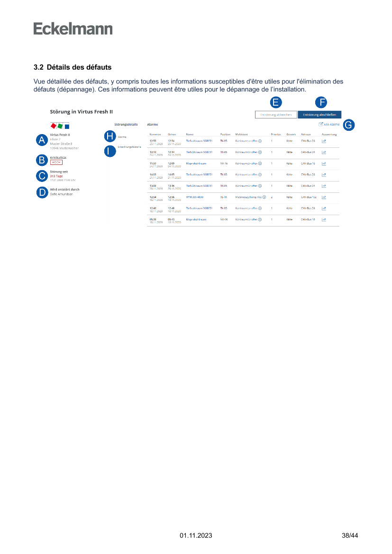The height and width of the screenshot is (554, 392).
Task: Click the red square in the logo
Action: [x=54, y=126]
